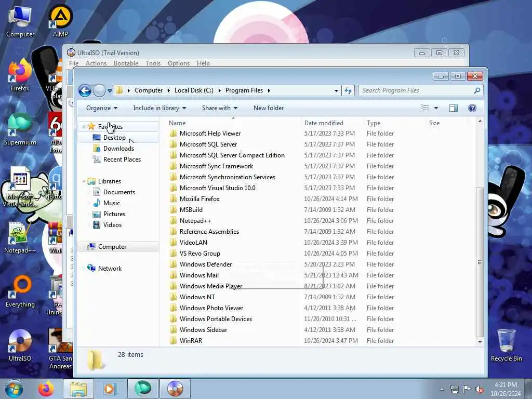Screen dimensions: 532x399
Task: Select the Mozilla Firefox folder
Action: pos(199,199)
